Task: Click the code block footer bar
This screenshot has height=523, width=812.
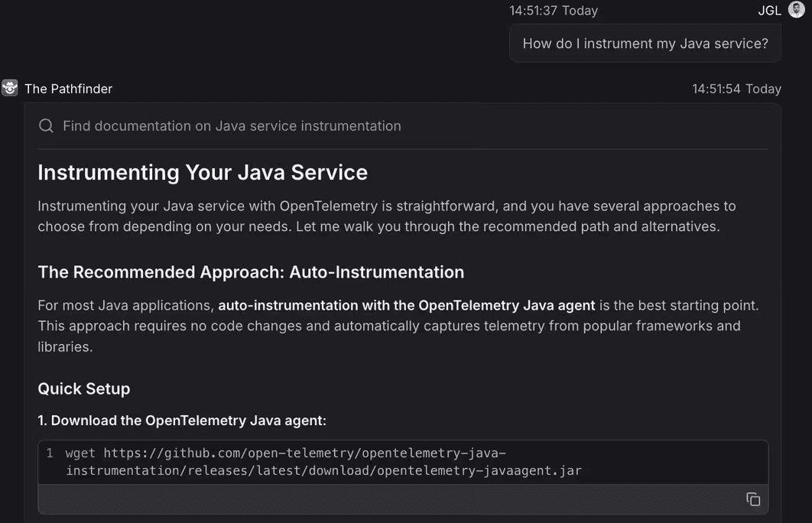Action: coord(382,499)
